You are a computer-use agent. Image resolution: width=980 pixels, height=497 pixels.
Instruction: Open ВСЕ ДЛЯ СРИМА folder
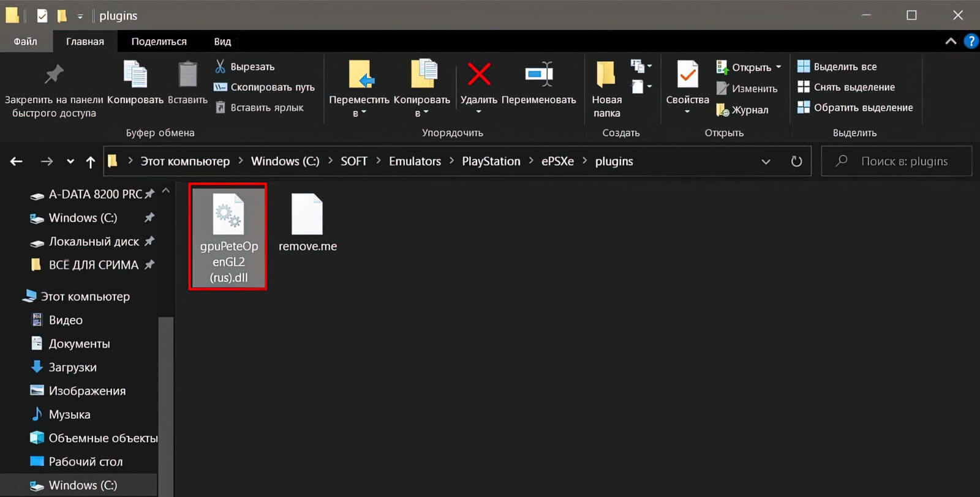92,265
